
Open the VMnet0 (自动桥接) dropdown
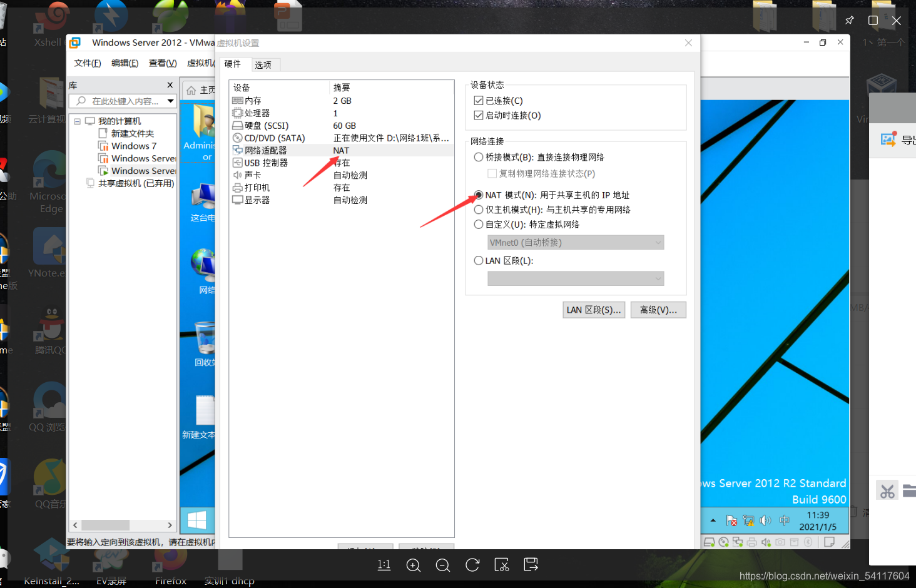tap(576, 243)
